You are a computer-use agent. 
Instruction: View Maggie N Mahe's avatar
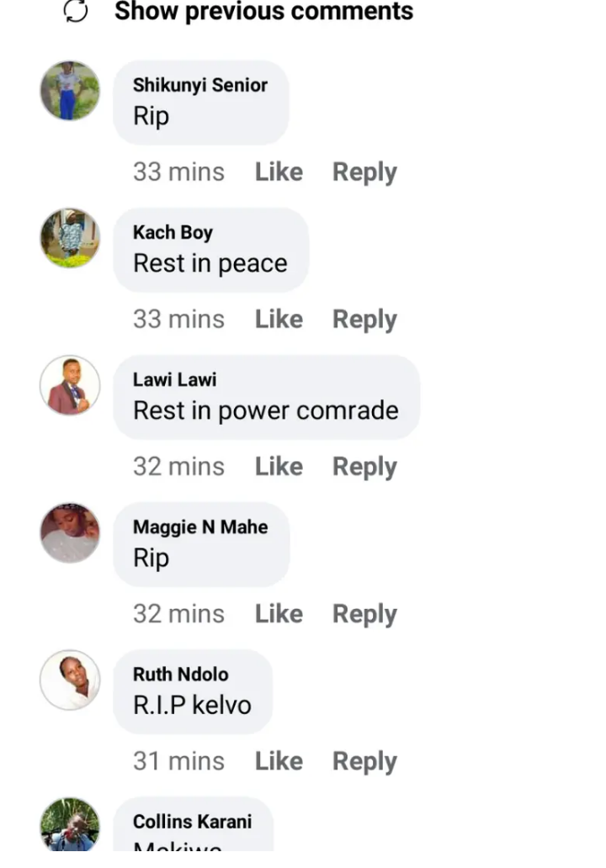pos(70,532)
